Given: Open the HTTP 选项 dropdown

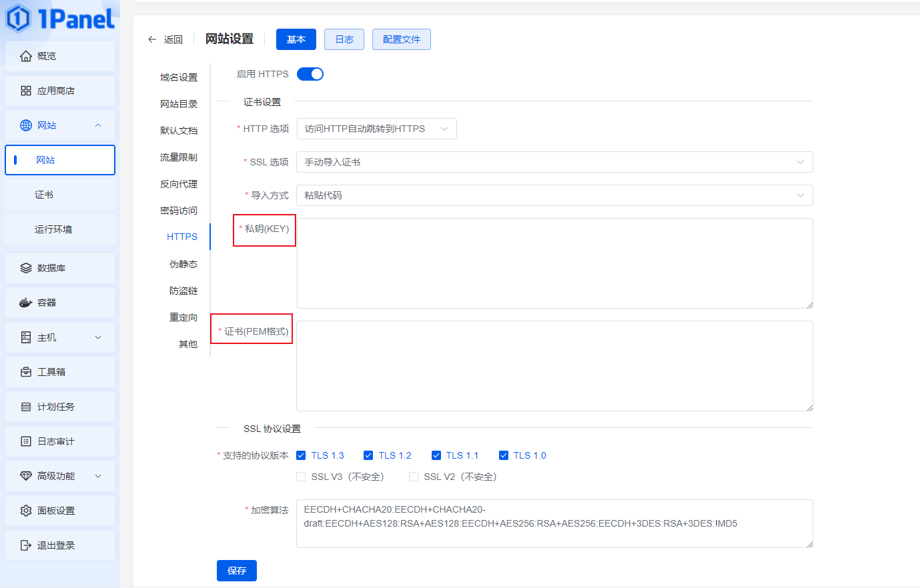Looking at the screenshot, I should coord(376,129).
